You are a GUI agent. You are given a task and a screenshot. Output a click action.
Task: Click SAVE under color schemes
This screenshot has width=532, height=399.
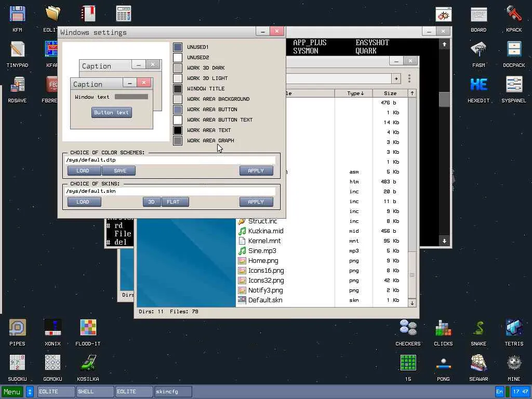click(x=119, y=170)
